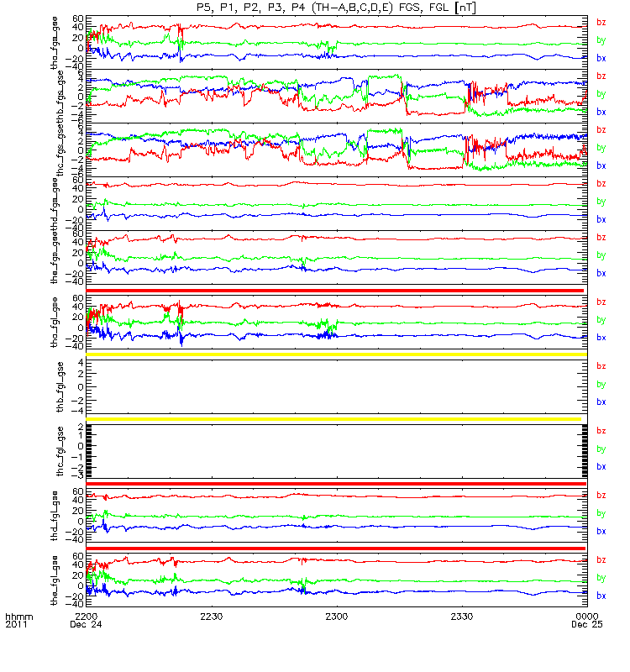Click the yellow bar above thc_fgl_gse panel

tap(333, 419)
